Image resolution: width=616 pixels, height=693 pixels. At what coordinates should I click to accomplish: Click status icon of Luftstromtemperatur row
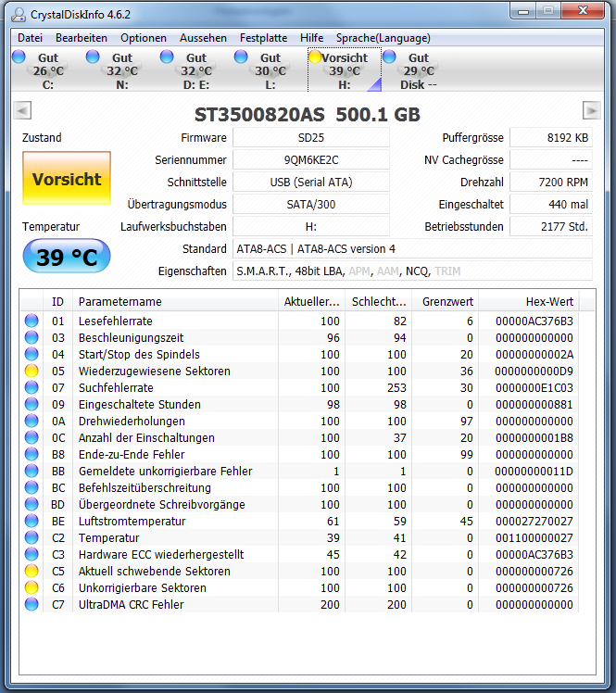pos(31,521)
